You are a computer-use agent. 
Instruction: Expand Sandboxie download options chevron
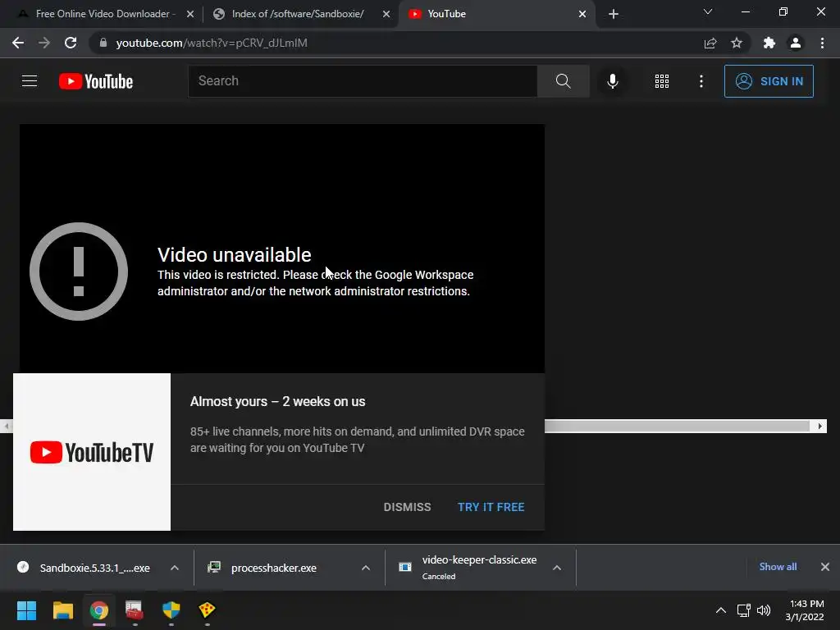click(x=175, y=568)
